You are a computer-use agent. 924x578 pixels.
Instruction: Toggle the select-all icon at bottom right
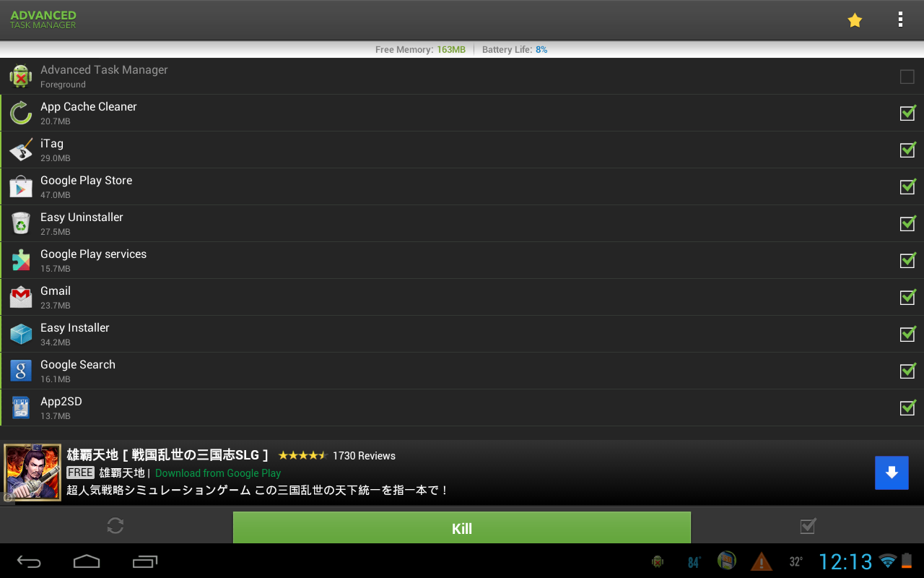tap(807, 526)
